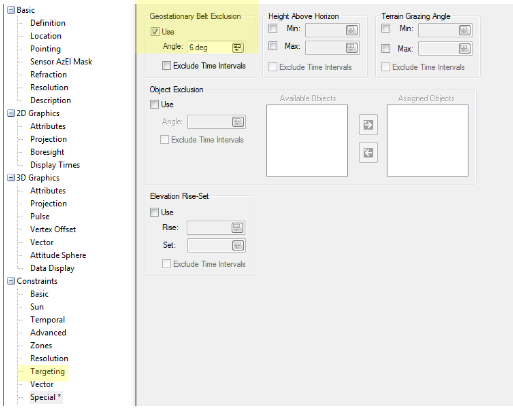Click the move-right arrow to assign object
This screenshot has width=513, height=409.
[368, 125]
